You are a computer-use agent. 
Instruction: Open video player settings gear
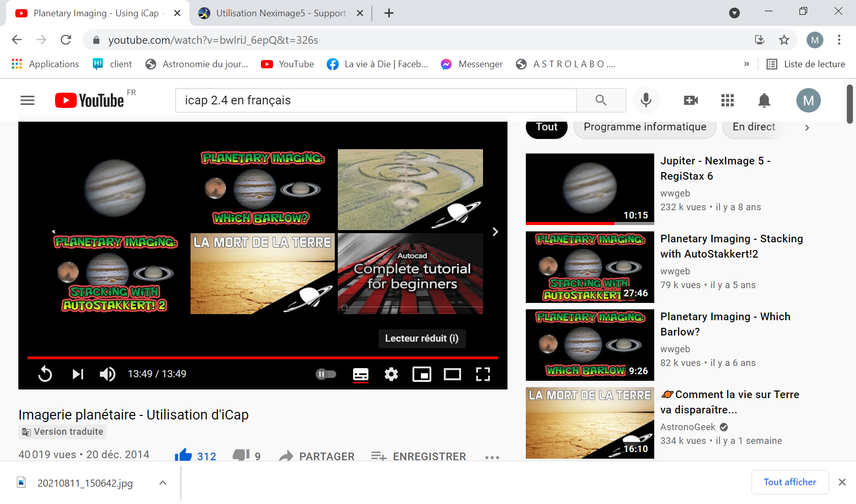point(391,374)
